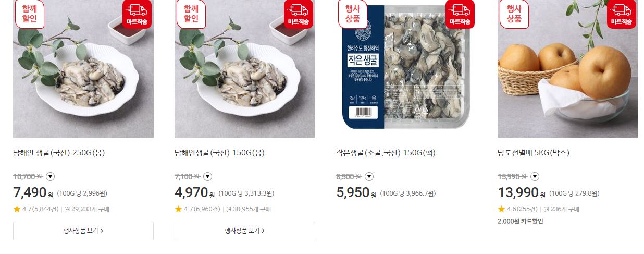Open the 작은생굴(소굴,국산) 150G(팩) product title
Screen dimensions: 644x254
click(386, 153)
